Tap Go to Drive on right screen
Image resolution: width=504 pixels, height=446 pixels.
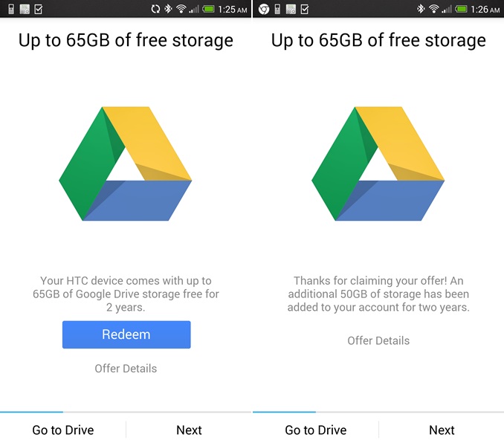pyautogui.click(x=316, y=430)
